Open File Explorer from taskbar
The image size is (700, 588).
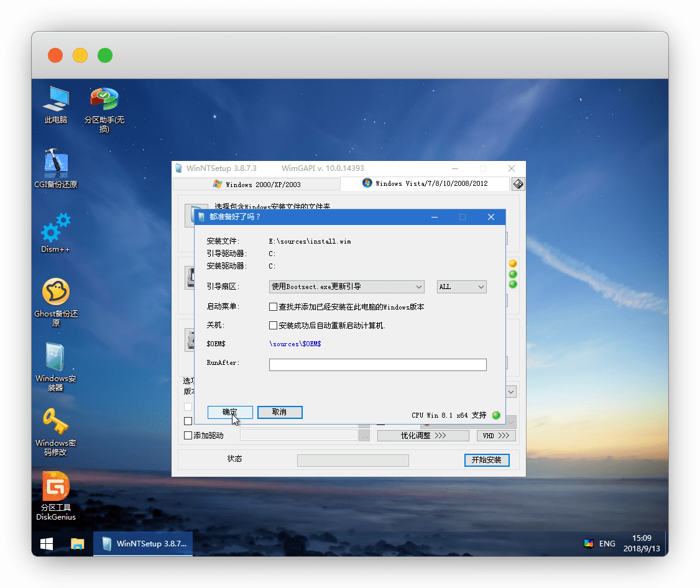77,544
